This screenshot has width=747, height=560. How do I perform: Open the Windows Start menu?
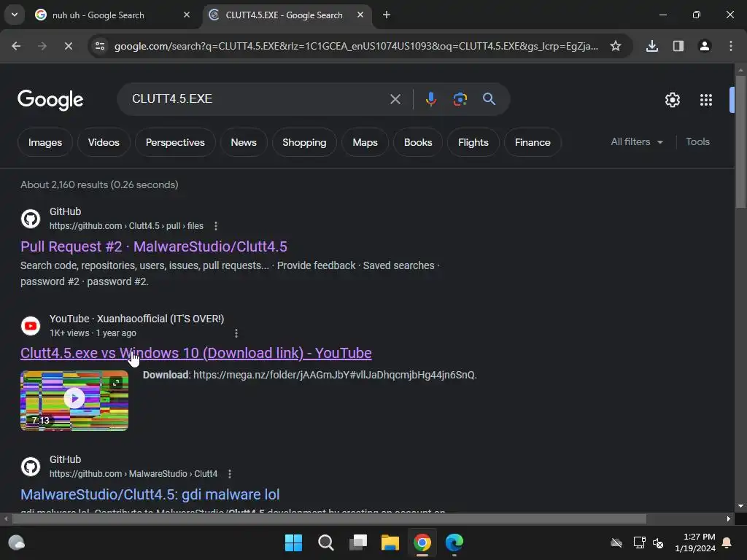[293, 542]
